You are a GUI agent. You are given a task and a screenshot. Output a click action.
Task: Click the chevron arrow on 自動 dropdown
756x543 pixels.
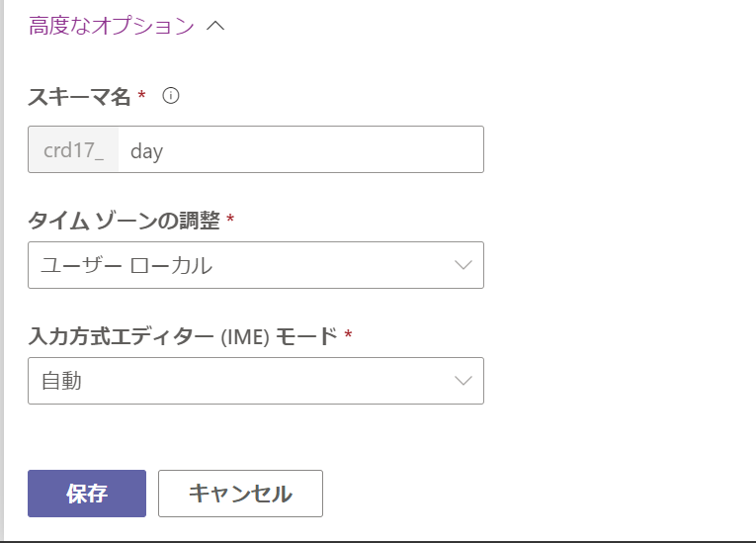[x=462, y=381]
